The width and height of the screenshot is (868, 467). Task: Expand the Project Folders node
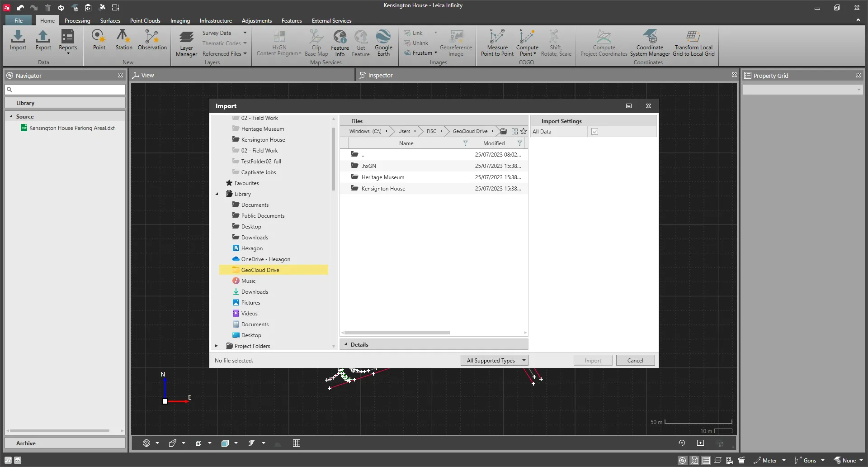tap(217, 346)
